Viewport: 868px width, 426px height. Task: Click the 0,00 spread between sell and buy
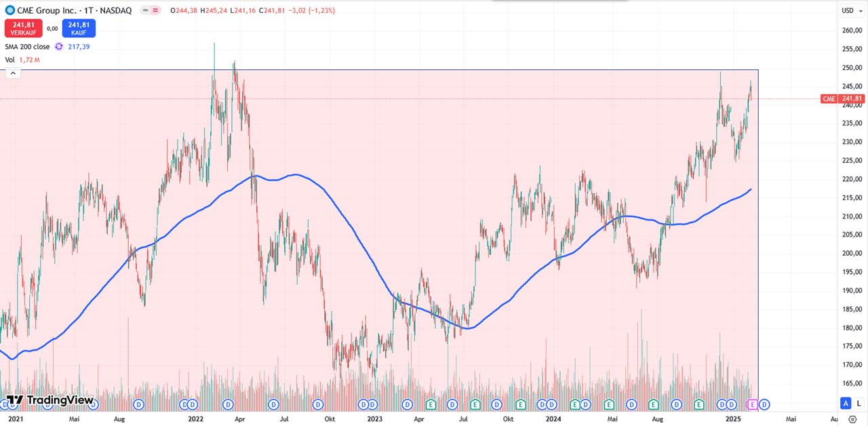[x=52, y=28]
